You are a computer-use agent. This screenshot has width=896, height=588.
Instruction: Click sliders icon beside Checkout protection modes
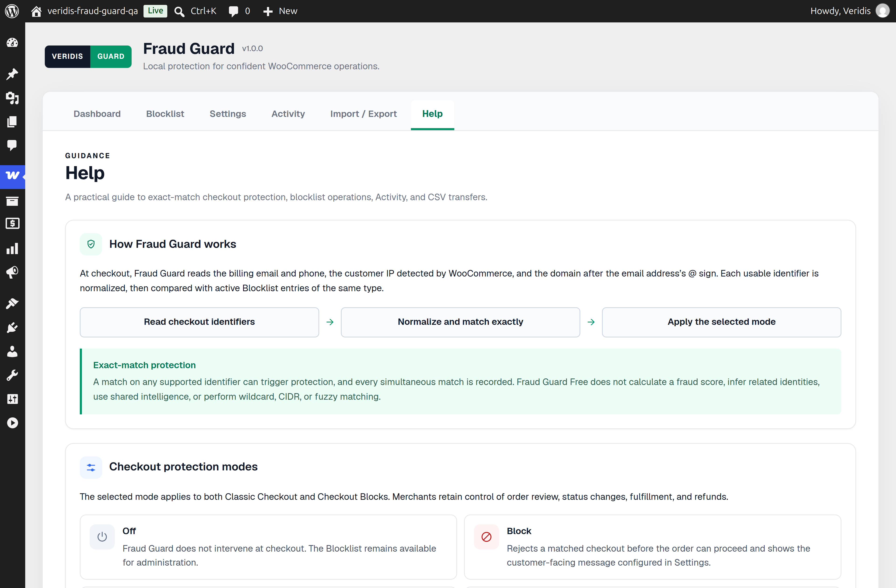[x=91, y=467]
